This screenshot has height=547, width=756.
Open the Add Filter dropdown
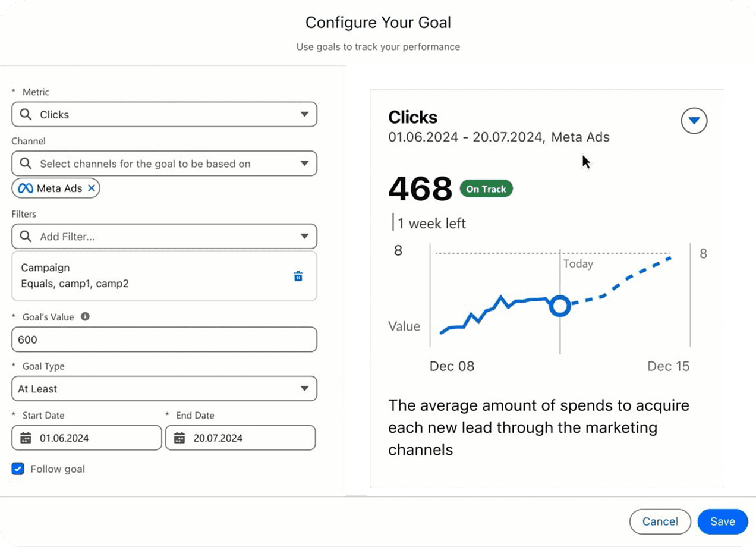305,236
